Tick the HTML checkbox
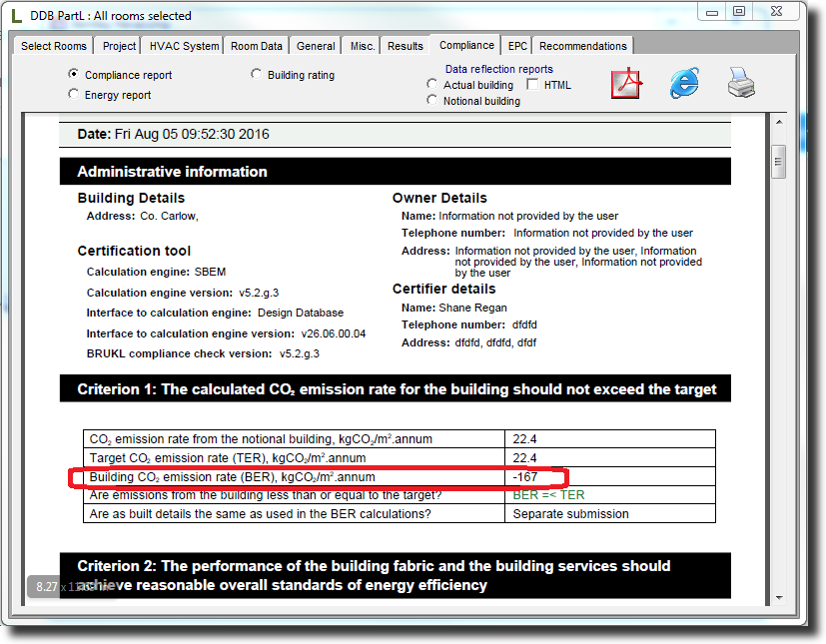This screenshot has width=826, height=644. coord(532,84)
